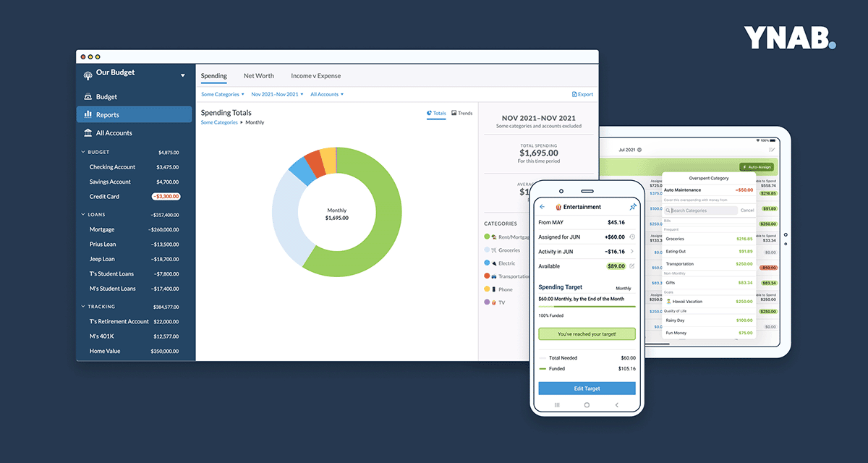Click the Auto-Assign lightning button
The width and height of the screenshot is (868, 463).
click(756, 166)
